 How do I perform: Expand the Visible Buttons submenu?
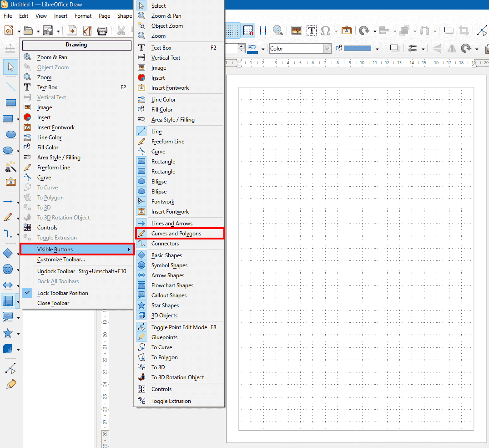[x=76, y=249]
